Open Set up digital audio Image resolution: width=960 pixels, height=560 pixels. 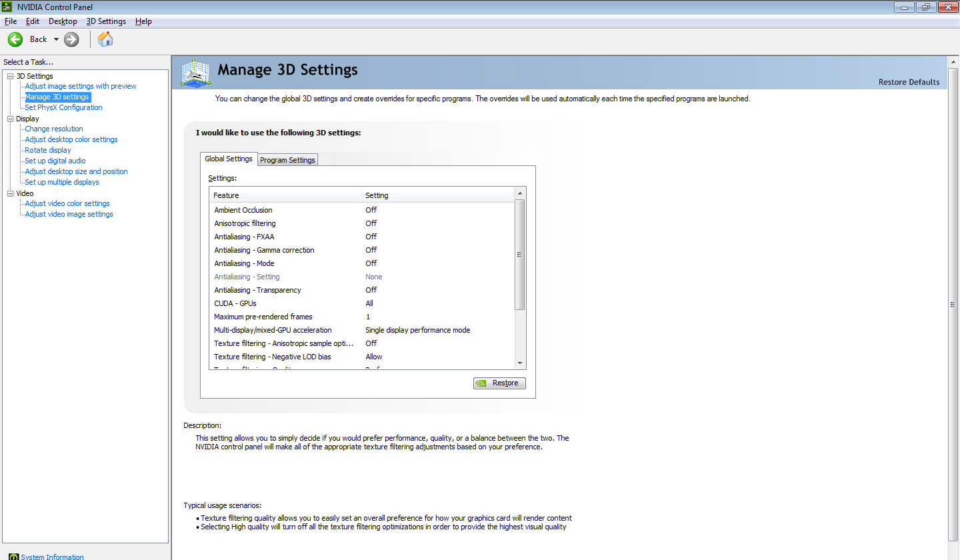pos(55,161)
